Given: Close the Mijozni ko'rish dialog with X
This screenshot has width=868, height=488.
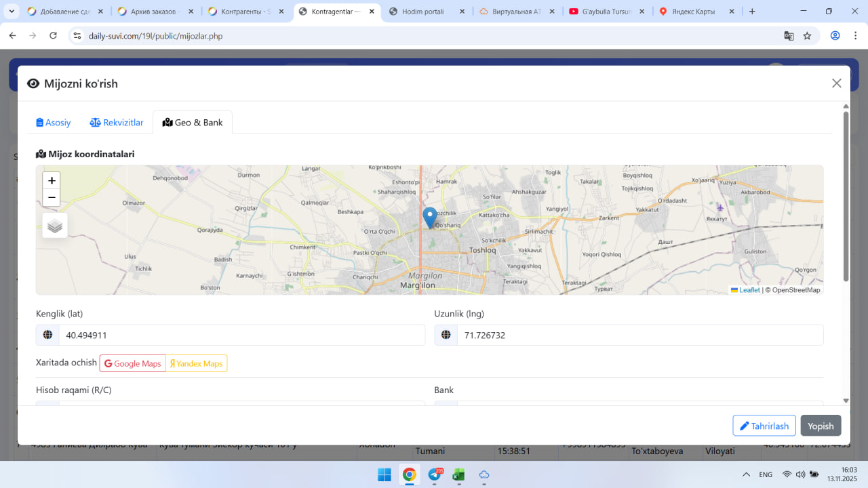Looking at the screenshot, I should (x=836, y=83).
